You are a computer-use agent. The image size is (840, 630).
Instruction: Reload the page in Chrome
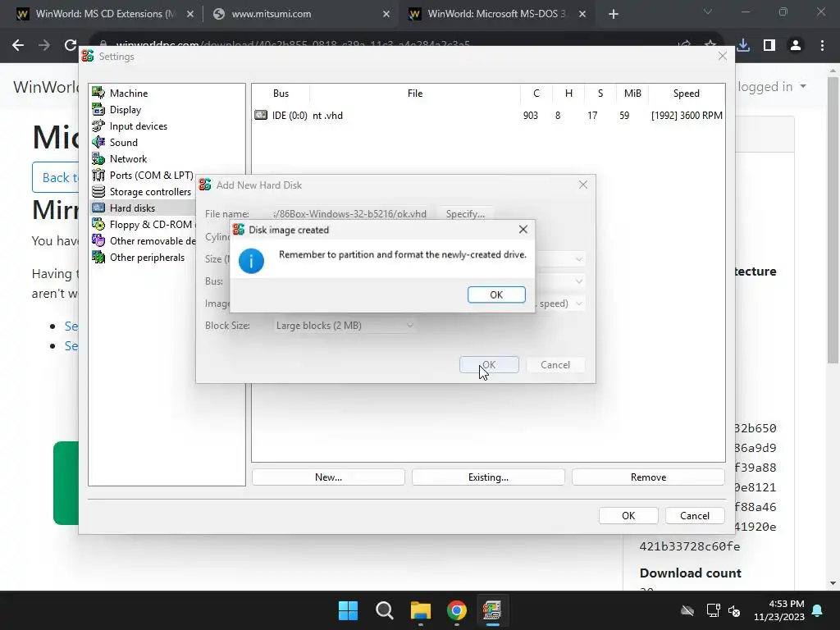71,46
